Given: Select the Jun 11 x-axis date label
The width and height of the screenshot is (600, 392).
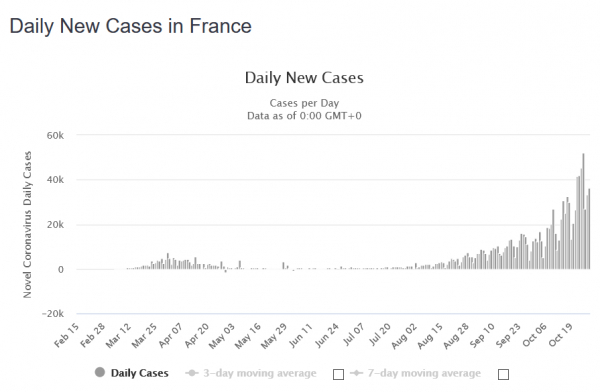Looking at the screenshot, I should [300, 336].
